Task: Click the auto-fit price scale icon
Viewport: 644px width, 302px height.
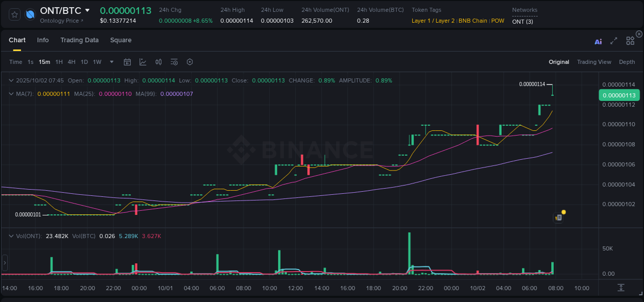Action: point(621,288)
